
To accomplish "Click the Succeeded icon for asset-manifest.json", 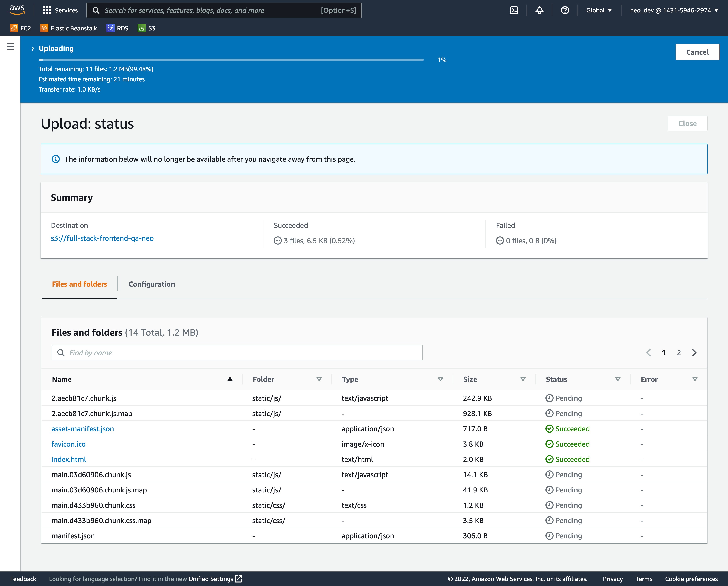I will (x=549, y=429).
